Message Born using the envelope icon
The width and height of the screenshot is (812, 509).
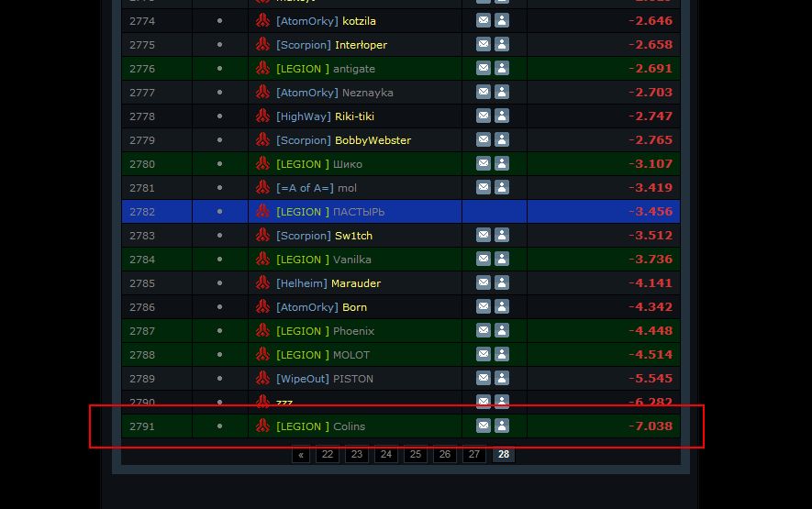484,306
